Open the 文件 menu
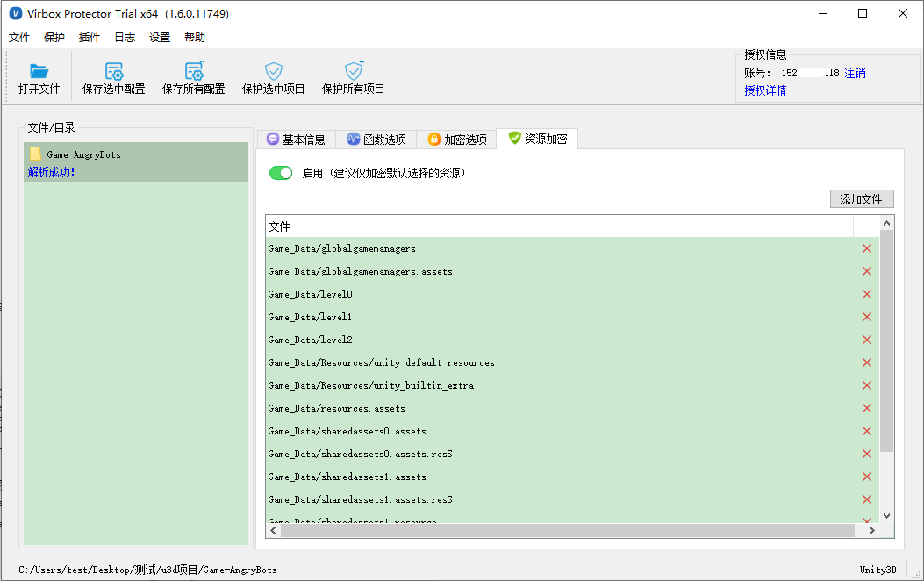 (18, 37)
